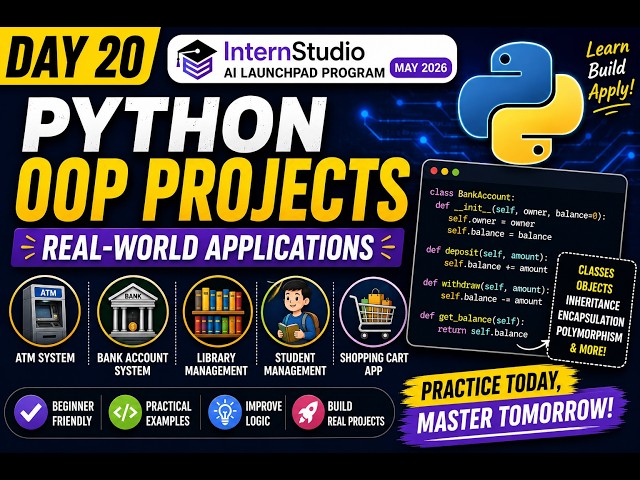
Task: Click the SHOPPING CART APP label
Action: 374,364
